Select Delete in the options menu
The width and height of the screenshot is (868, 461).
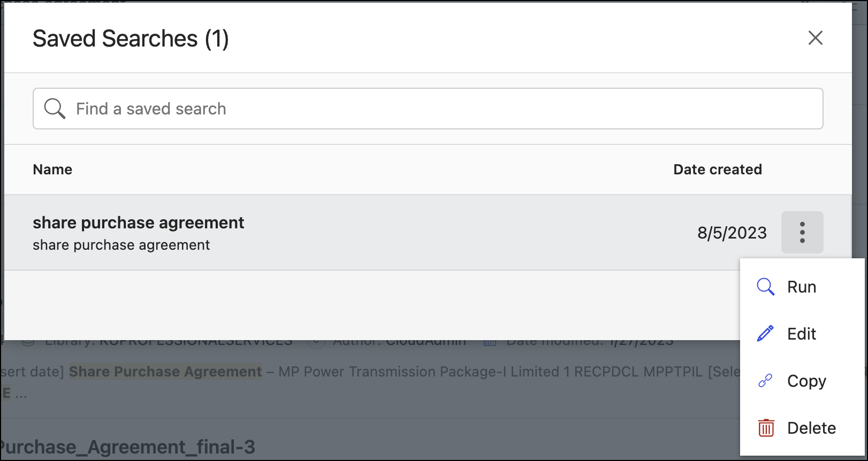click(811, 428)
